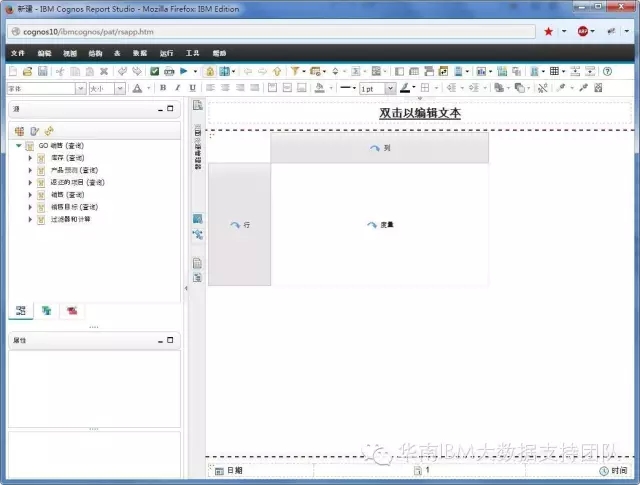Click the Undo icon
The image size is (640, 485).
coord(122,71)
